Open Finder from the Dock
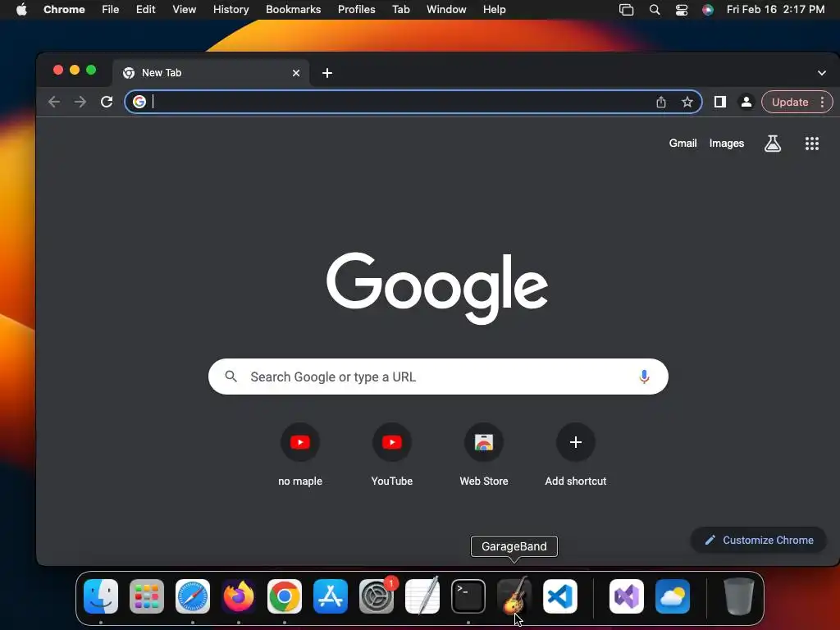Screen dimensions: 840x630 tap(101, 596)
